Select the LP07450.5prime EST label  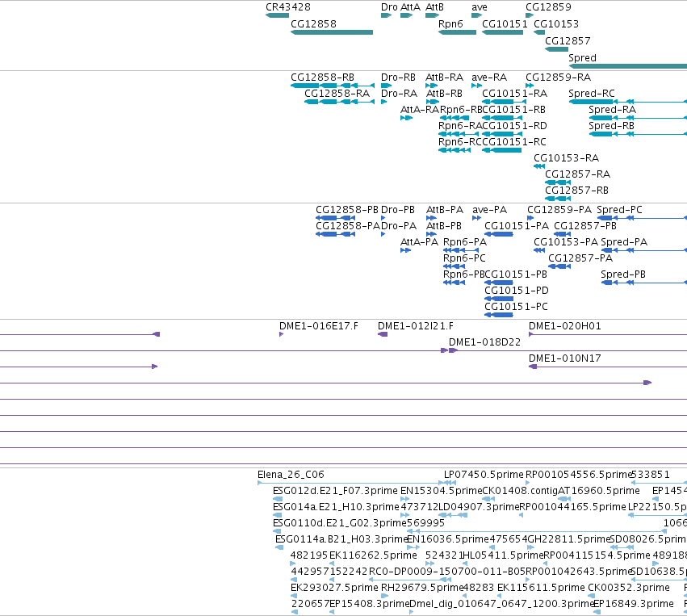(x=484, y=475)
